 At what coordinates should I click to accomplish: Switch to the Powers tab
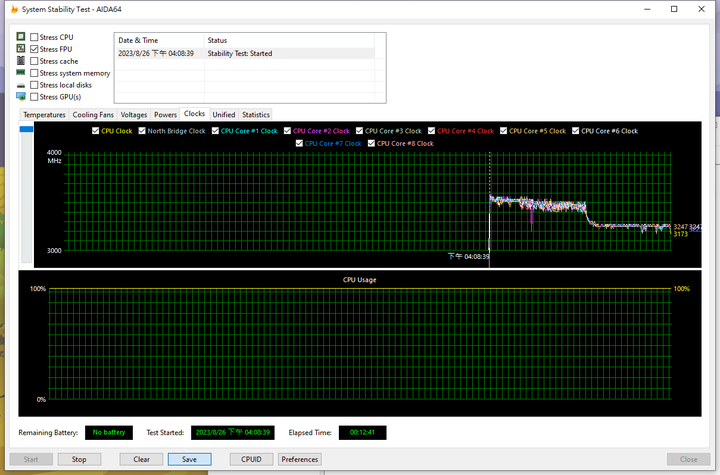(165, 115)
